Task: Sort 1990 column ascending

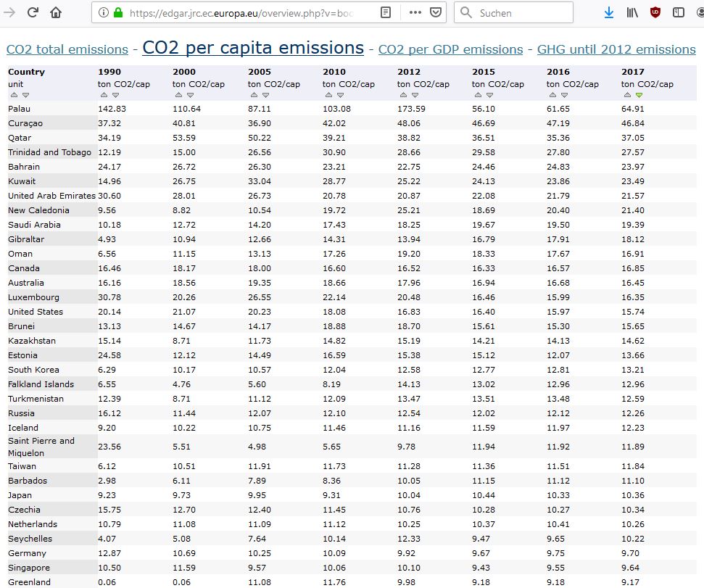Action: tap(104, 95)
